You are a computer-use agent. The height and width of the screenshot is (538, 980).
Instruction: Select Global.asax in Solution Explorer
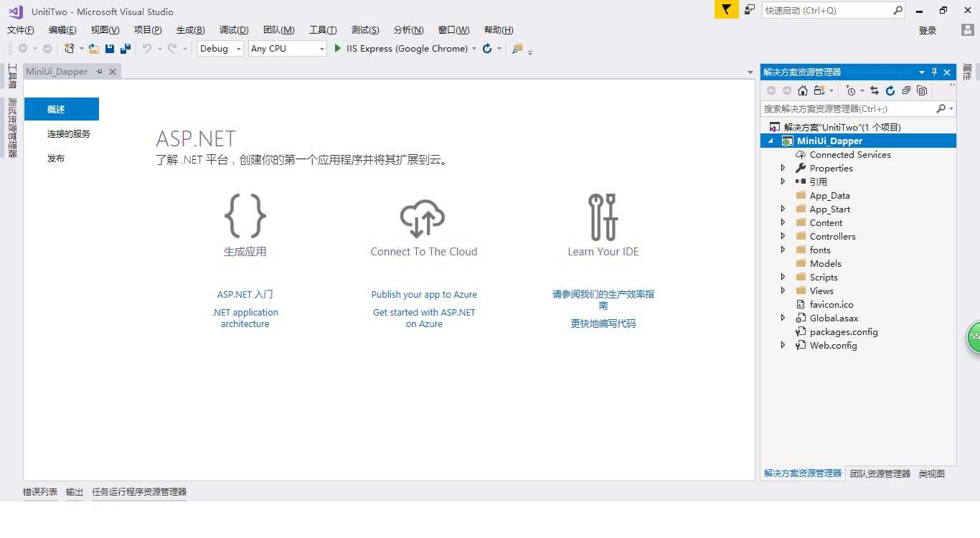point(834,318)
